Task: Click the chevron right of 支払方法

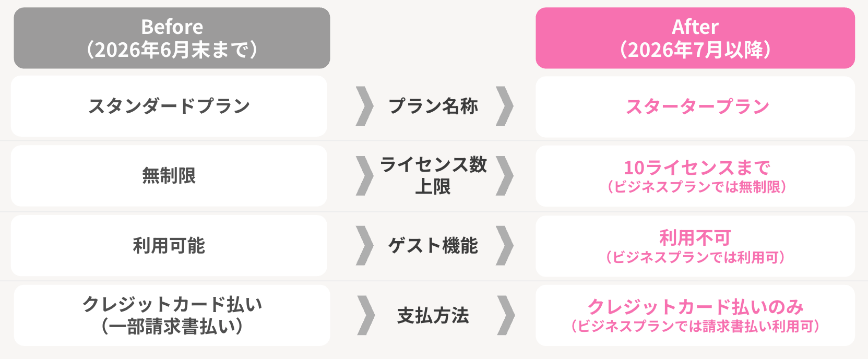Action: pos(506,315)
